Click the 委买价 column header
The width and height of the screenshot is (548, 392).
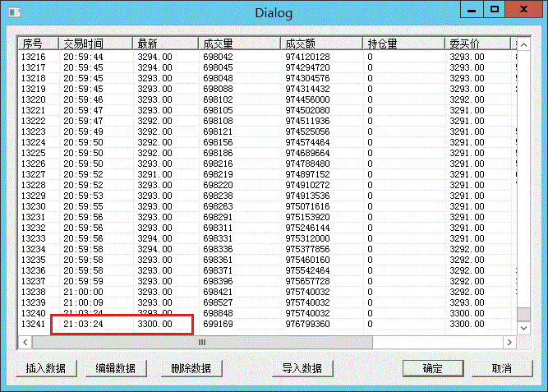click(x=479, y=43)
